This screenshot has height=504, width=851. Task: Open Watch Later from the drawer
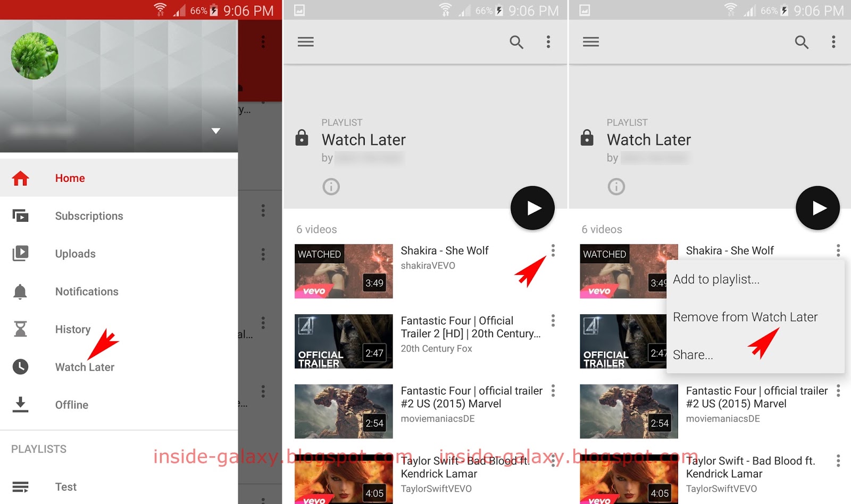85,367
